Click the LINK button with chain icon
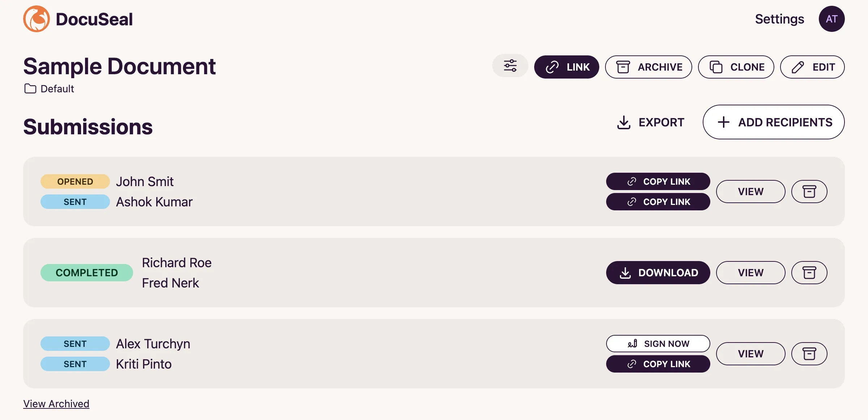The width and height of the screenshot is (868, 420). [566, 67]
